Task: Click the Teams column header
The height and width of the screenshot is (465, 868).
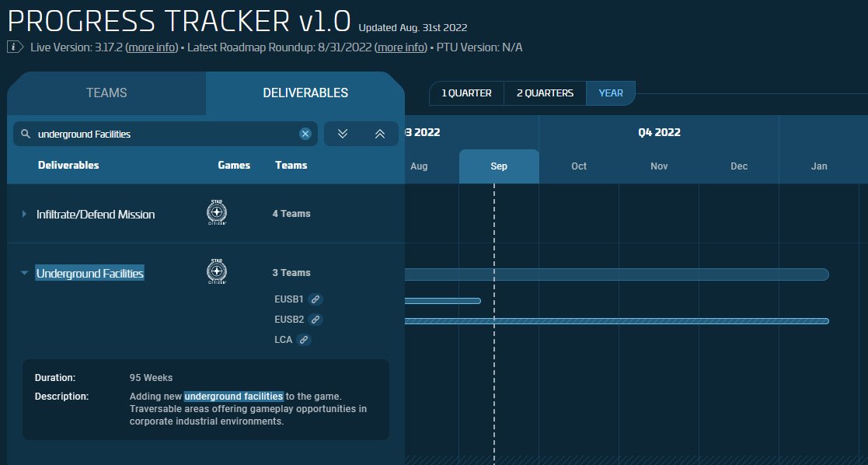Action: click(x=291, y=165)
